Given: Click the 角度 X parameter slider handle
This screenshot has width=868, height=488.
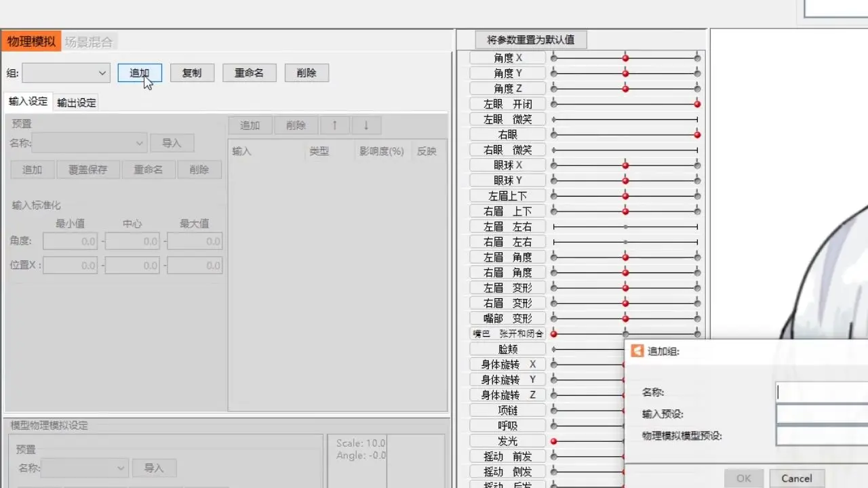Looking at the screenshot, I should coord(625,58).
